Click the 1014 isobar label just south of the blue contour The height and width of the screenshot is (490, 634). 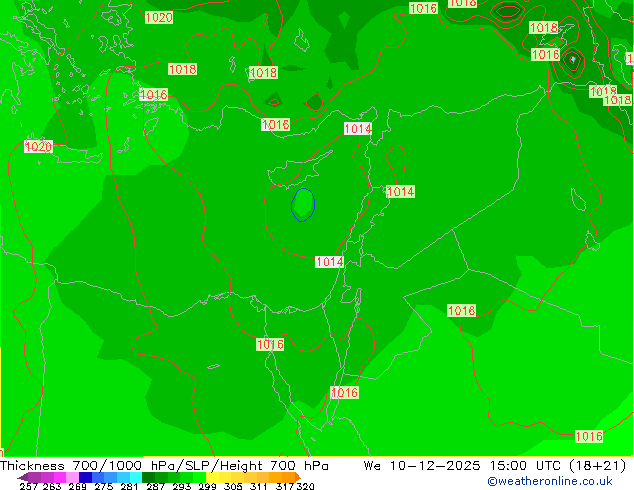click(330, 262)
